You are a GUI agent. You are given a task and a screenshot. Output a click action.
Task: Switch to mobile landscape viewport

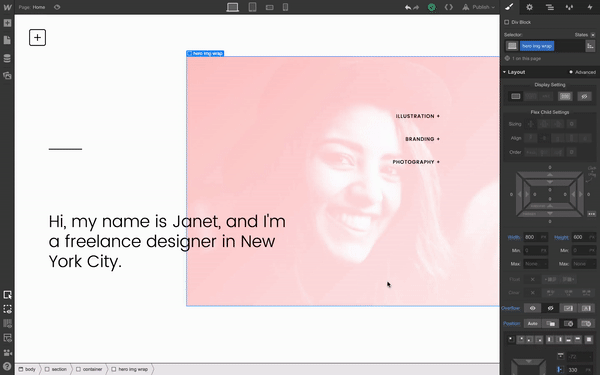270,7
